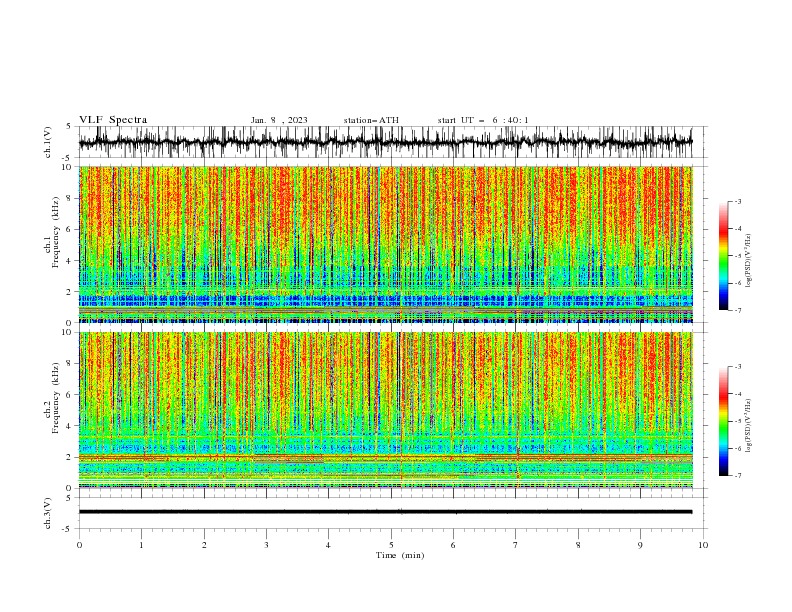
Task: Click the 'VLF Spectra' title text
Action: pos(113,120)
